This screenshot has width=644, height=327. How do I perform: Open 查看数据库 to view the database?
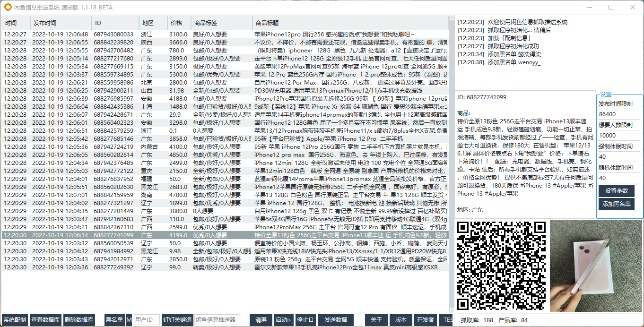click(46, 320)
